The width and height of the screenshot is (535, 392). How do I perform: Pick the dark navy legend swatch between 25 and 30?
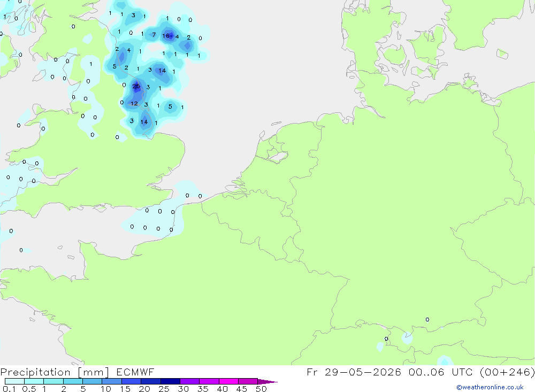click(x=170, y=381)
